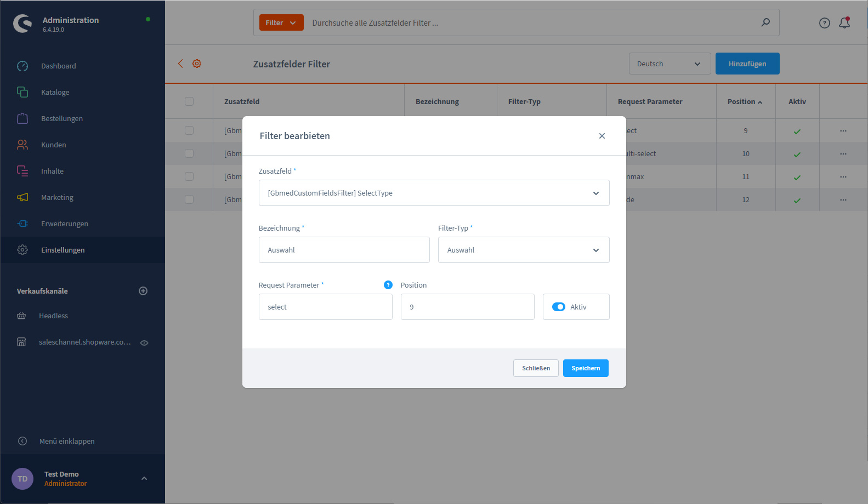Open the orange Filter dropdown

tap(281, 22)
